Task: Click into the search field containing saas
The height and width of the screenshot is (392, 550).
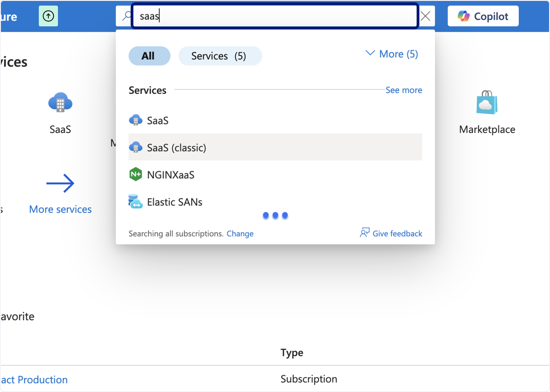Action: tap(275, 16)
